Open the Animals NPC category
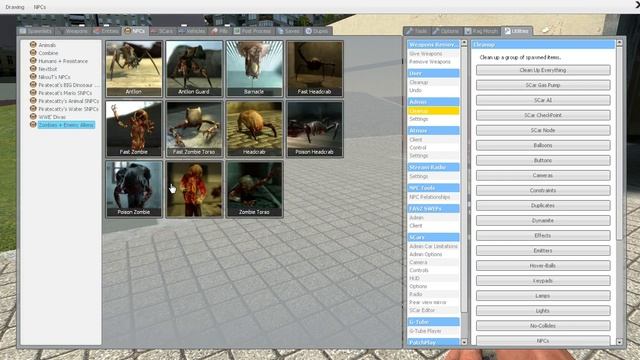Image resolution: width=640 pixels, height=360 pixels. click(x=47, y=45)
